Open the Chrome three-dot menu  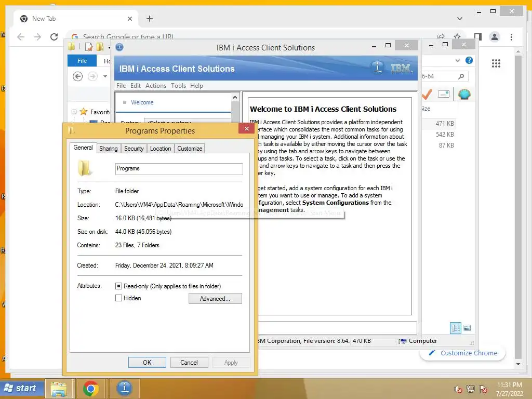pos(511,37)
